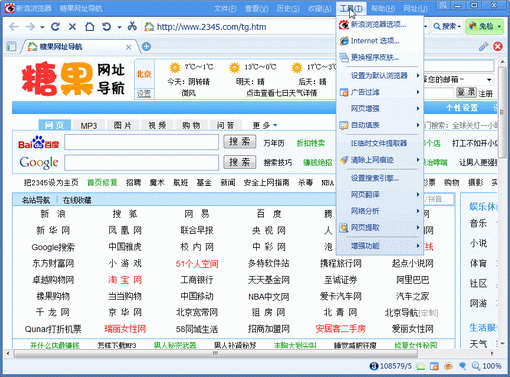Screen dimensions: 510x377
Task: Switch to the MP3 search tab
Action: click(x=89, y=125)
